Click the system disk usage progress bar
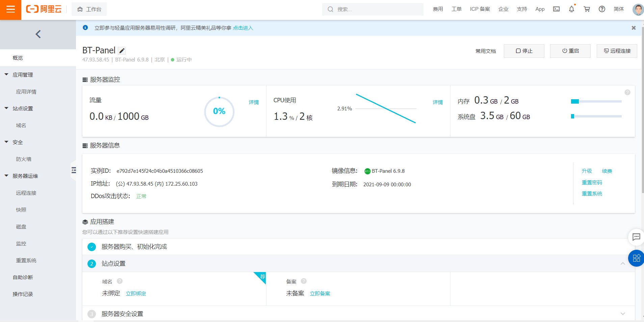The width and height of the screenshot is (644, 322). 596,116
